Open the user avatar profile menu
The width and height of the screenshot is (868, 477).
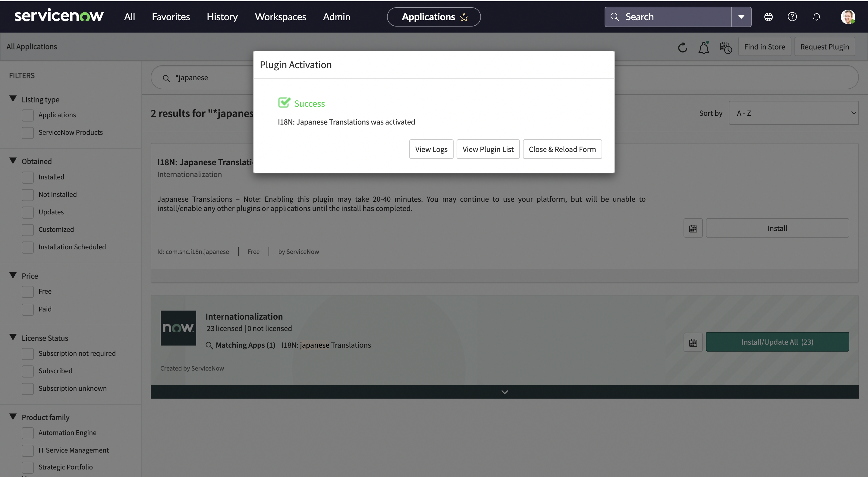[x=848, y=17]
